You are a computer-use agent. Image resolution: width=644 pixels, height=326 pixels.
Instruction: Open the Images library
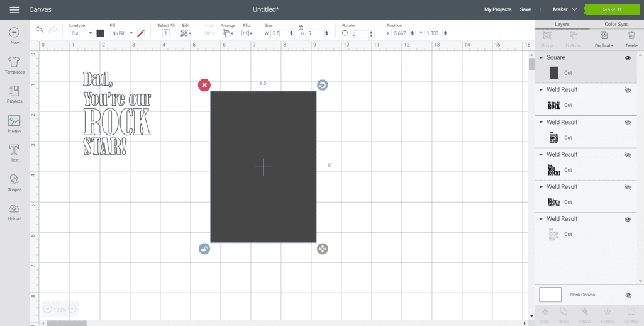click(14, 121)
